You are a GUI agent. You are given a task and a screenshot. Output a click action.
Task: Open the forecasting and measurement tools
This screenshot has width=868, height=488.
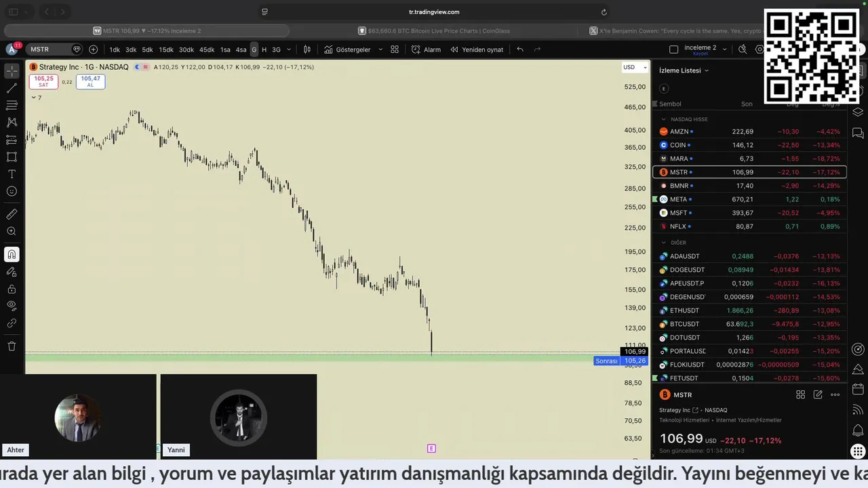click(x=12, y=140)
